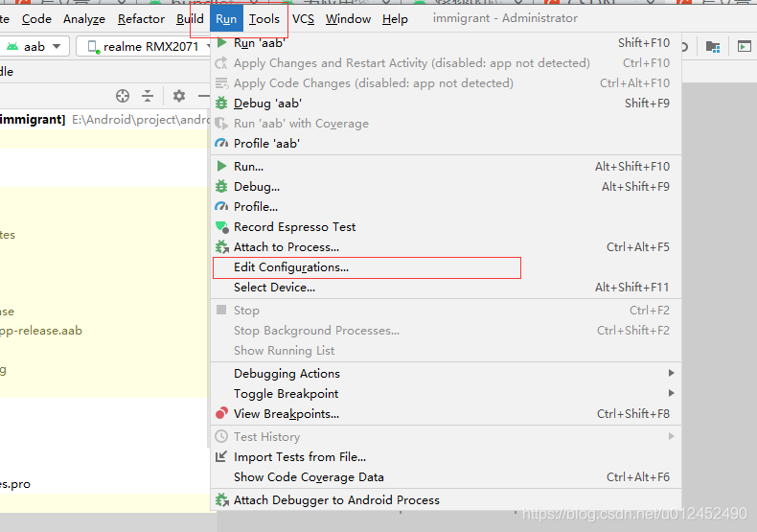The image size is (757, 532).
Task: Open project panel settings gear
Action: click(179, 96)
